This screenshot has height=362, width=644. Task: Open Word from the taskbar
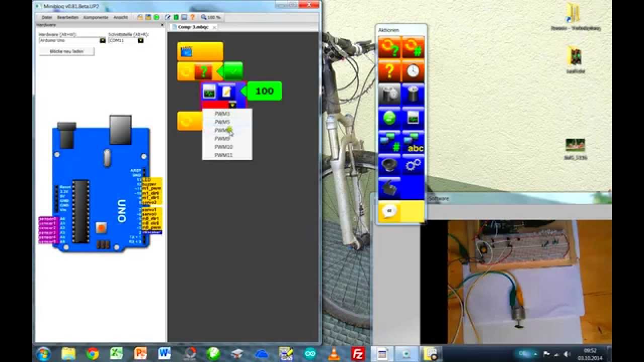[165, 353]
